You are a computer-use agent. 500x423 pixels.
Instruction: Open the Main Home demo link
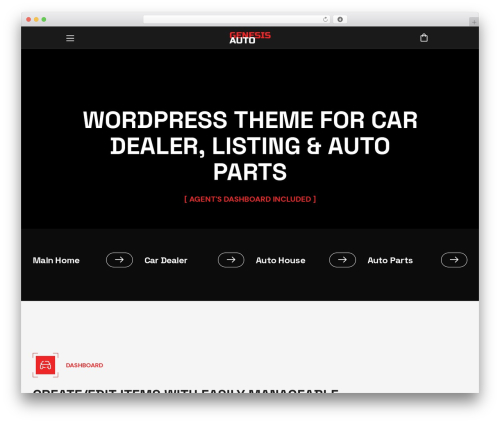(56, 260)
